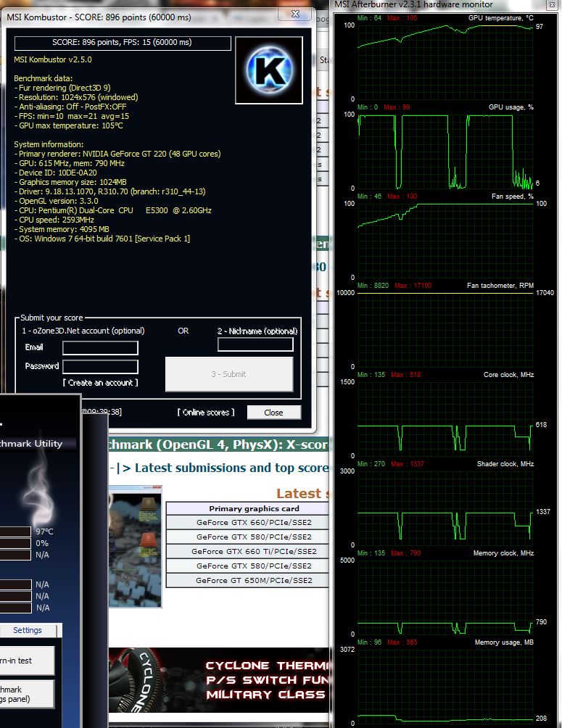
Task: Close the MSI Kombustor score window
Action: pos(295,14)
